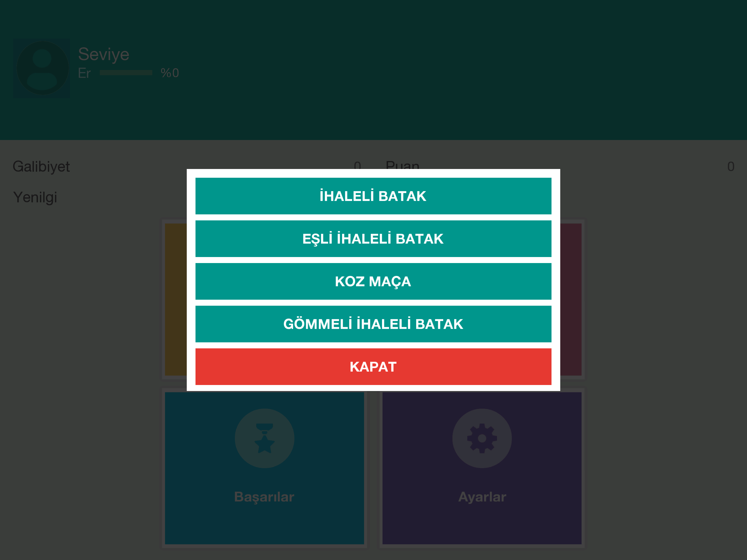This screenshot has width=747, height=560.
Task: Open the achievements medal icon
Action: [264, 438]
